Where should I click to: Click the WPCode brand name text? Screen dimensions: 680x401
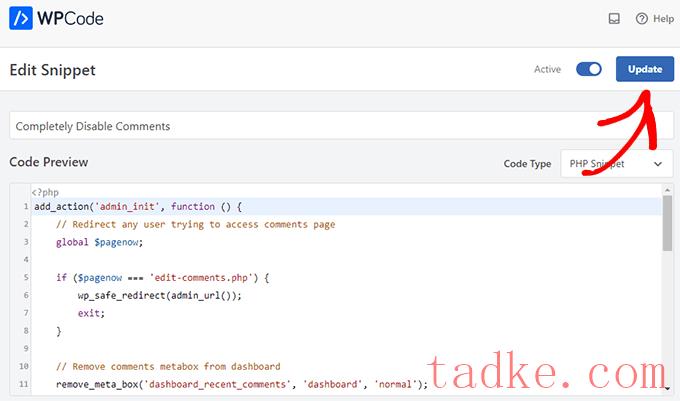point(72,19)
